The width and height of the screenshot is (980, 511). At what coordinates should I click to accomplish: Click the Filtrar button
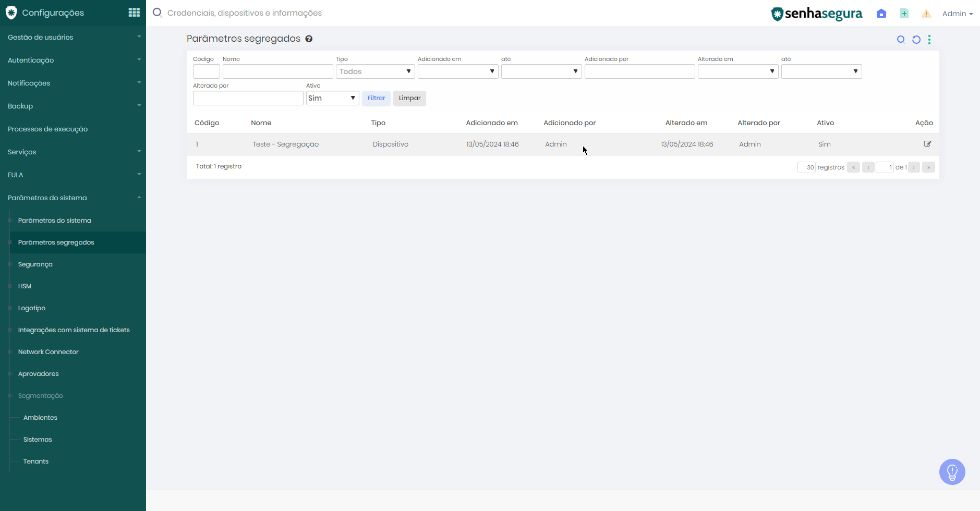pyautogui.click(x=376, y=98)
